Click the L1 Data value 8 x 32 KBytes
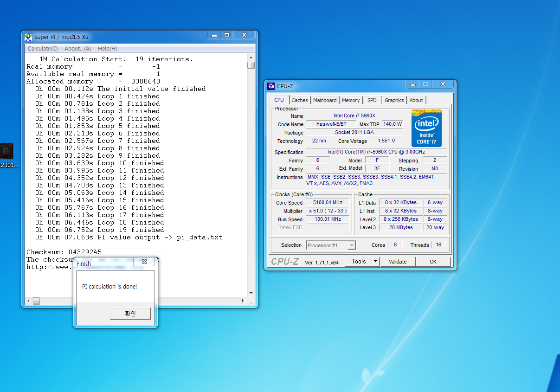 point(401,202)
